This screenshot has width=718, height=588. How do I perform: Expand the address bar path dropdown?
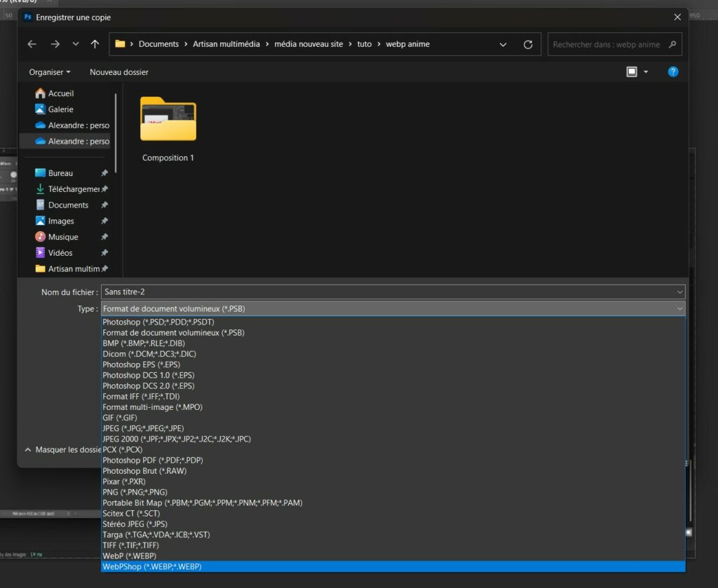point(503,44)
